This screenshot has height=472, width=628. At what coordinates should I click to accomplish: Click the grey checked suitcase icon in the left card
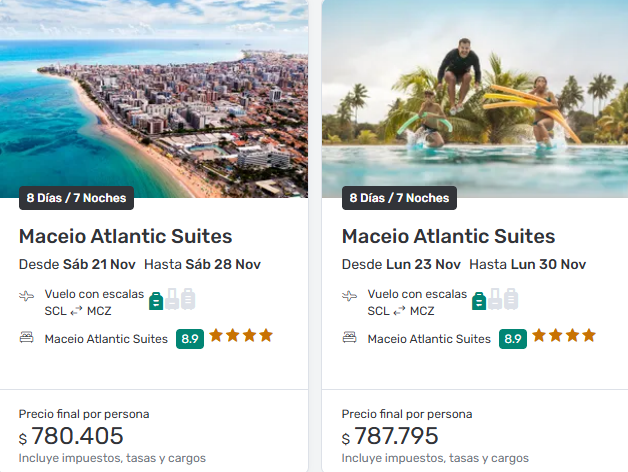coord(188,298)
